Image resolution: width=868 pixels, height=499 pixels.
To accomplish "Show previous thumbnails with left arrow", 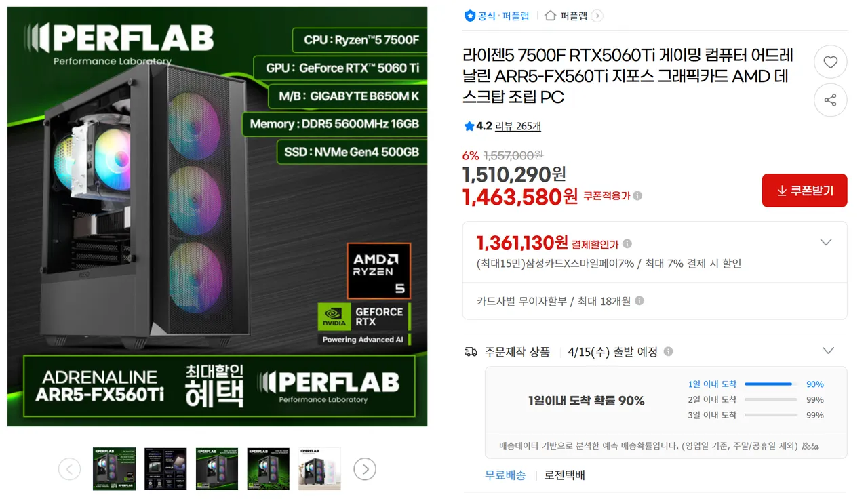I will pos(69,468).
